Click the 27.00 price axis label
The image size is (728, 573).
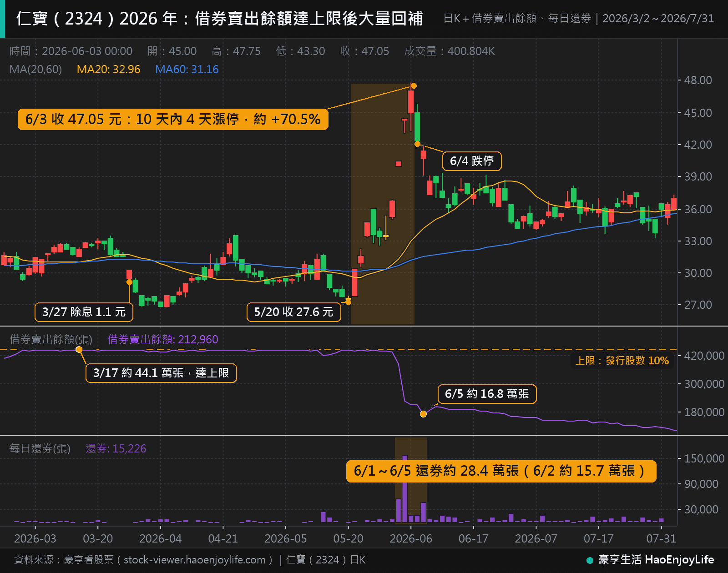pos(698,305)
